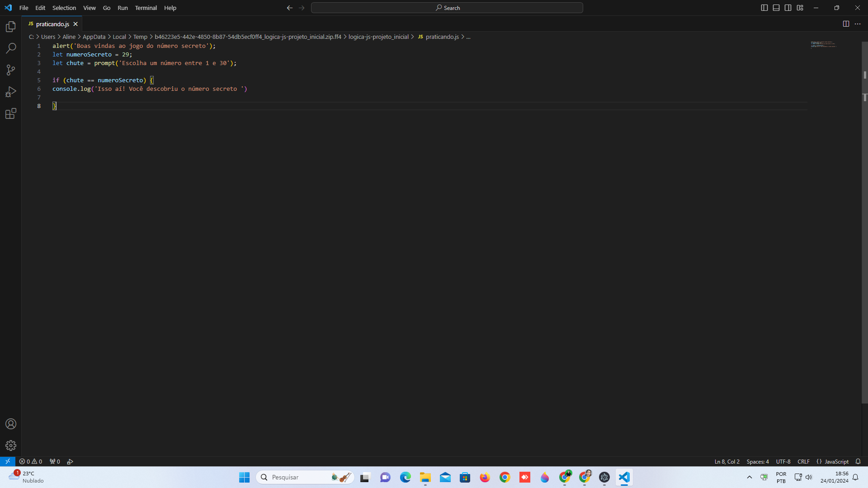This screenshot has width=868, height=488.
Task: Expand the logica-js-projeto_inicial breadcrumb folder
Action: [378, 37]
